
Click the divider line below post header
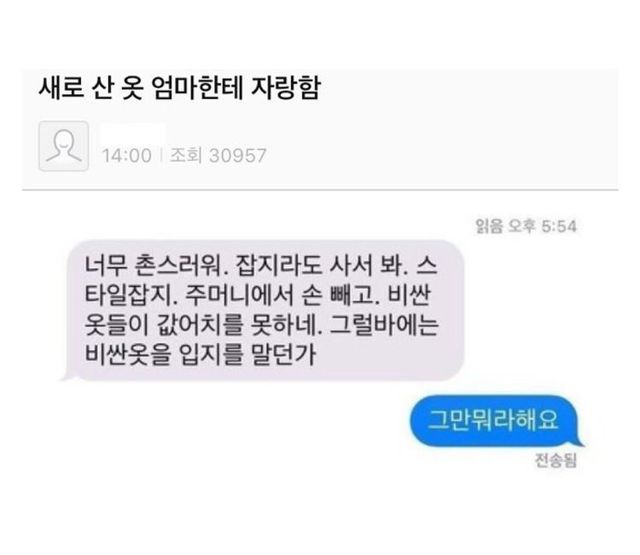pyautogui.click(x=320, y=190)
